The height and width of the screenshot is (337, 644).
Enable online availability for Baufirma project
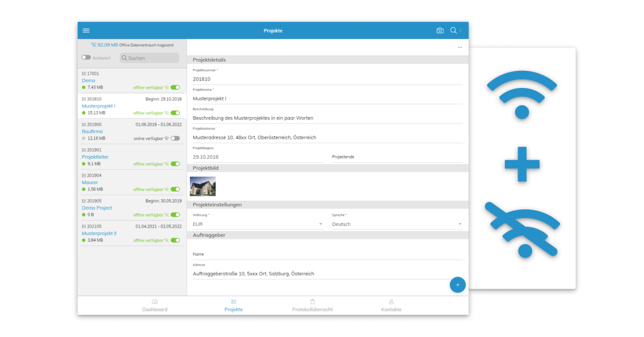(176, 138)
